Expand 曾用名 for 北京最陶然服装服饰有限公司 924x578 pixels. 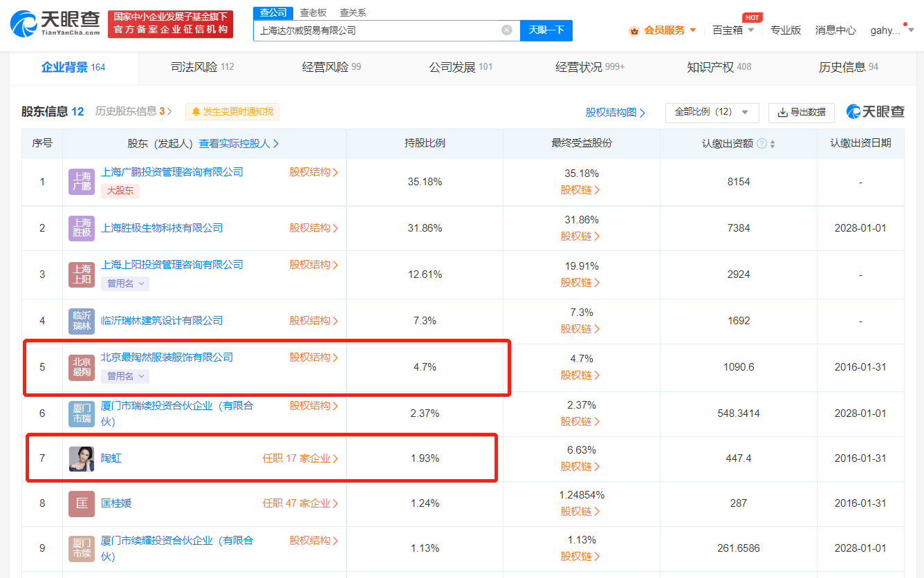click(125, 376)
